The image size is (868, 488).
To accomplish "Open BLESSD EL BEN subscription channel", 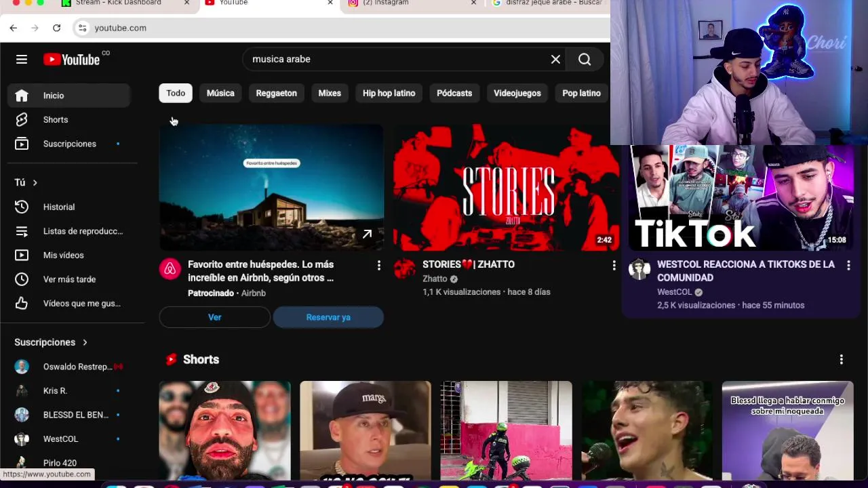I will tap(68, 415).
